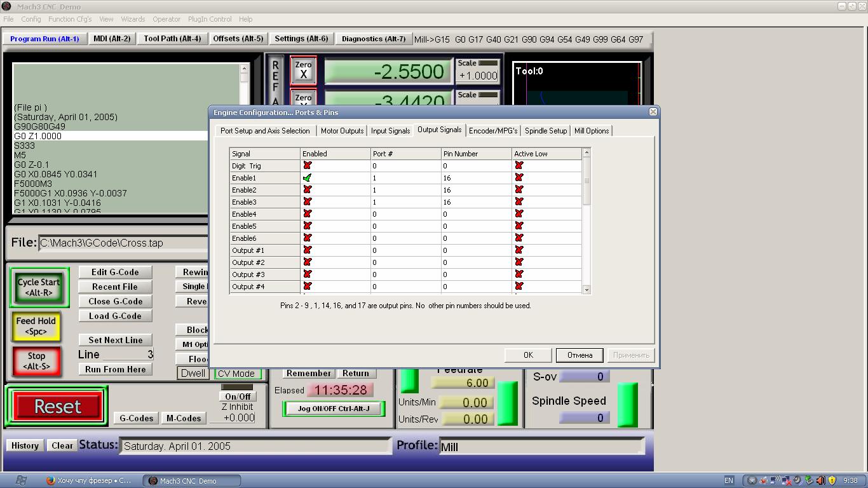Image resolution: width=868 pixels, height=488 pixels.
Task: Open the Diagnostics (Alt-7) screen
Action: 374,39
